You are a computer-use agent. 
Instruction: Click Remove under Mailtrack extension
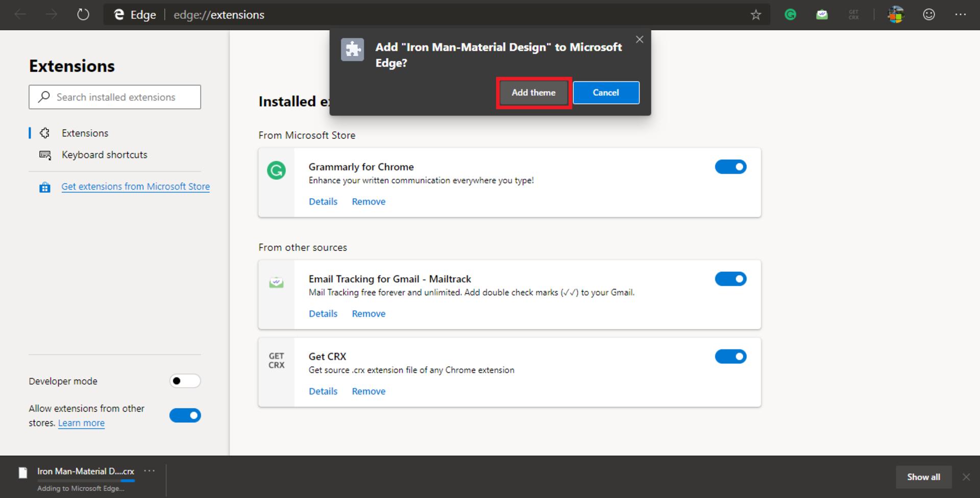coord(369,314)
